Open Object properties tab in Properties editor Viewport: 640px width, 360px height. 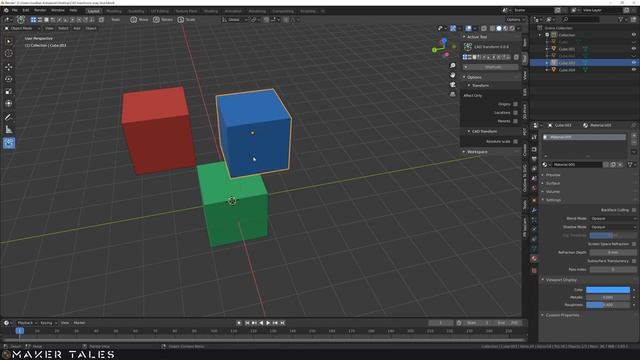coord(534,200)
